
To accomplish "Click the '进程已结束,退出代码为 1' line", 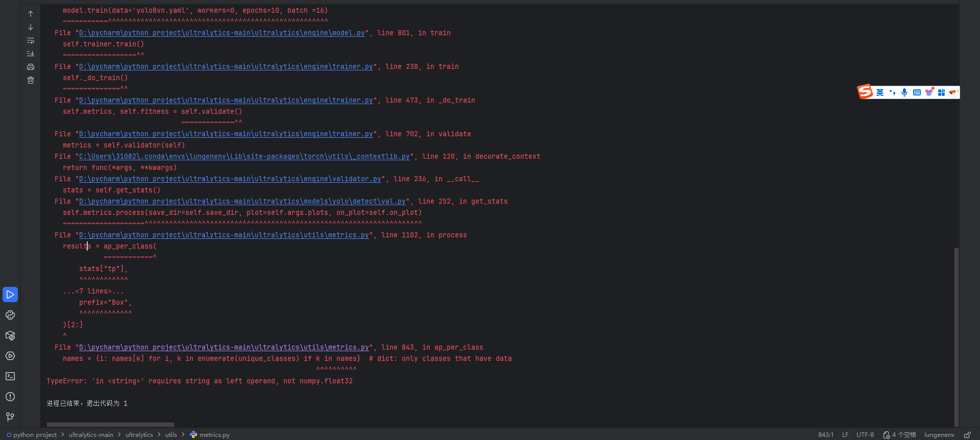I will [87, 403].
